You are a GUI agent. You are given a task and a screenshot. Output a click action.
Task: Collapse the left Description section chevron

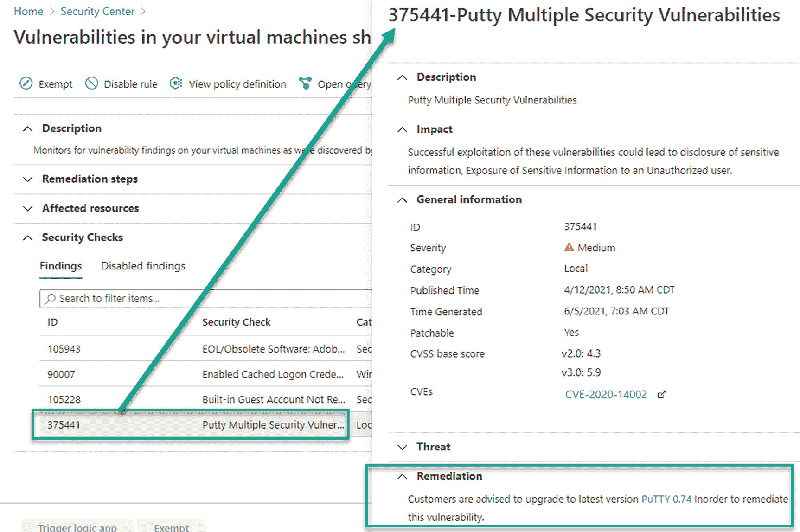[28, 128]
